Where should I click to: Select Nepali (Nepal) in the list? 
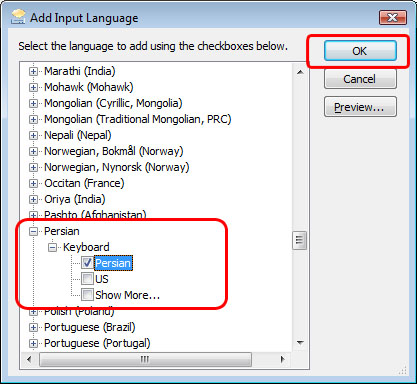click(x=78, y=135)
